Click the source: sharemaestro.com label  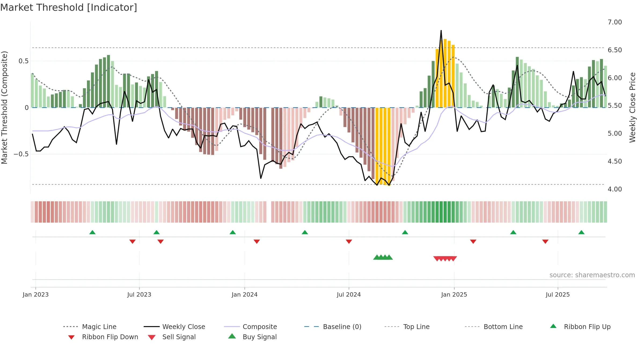pos(592,275)
